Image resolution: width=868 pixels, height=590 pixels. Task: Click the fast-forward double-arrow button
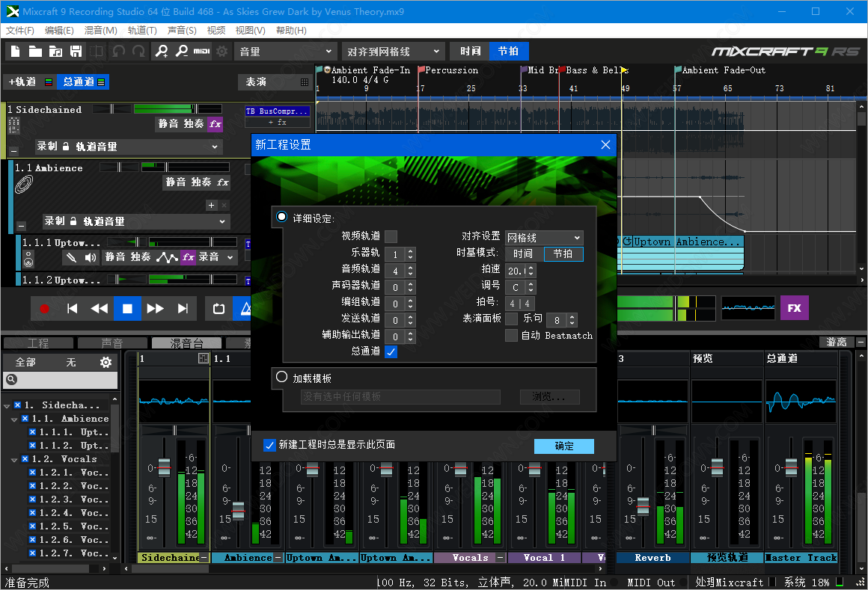coord(155,309)
